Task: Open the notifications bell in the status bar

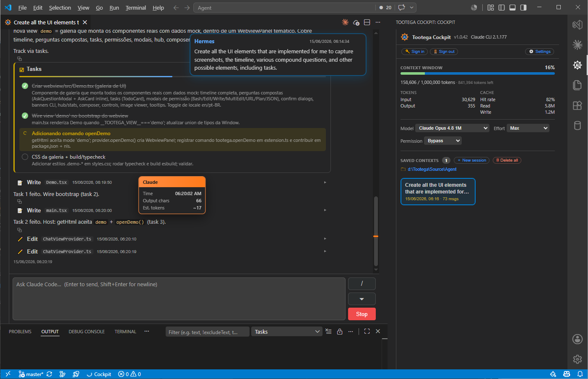Action: click(x=580, y=374)
